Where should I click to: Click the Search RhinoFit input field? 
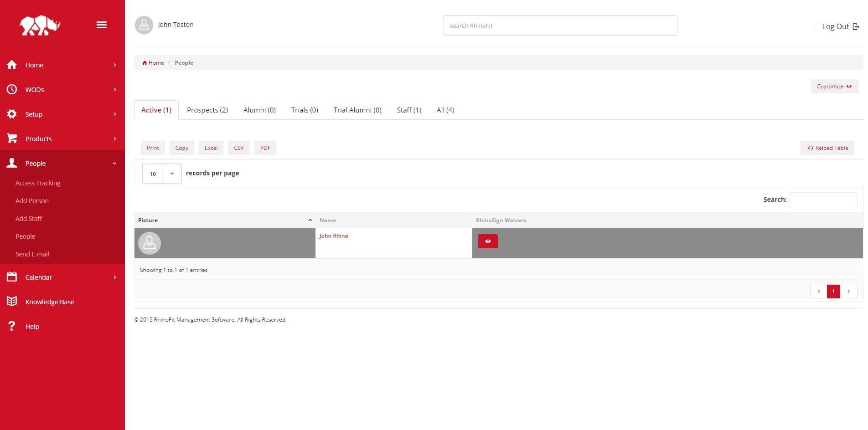tap(560, 26)
